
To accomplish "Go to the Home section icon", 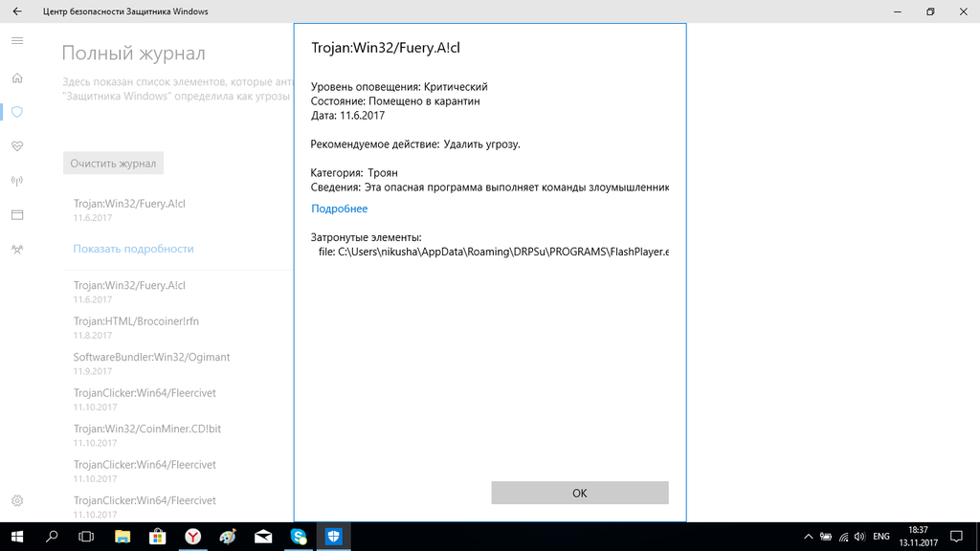I will point(17,78).
